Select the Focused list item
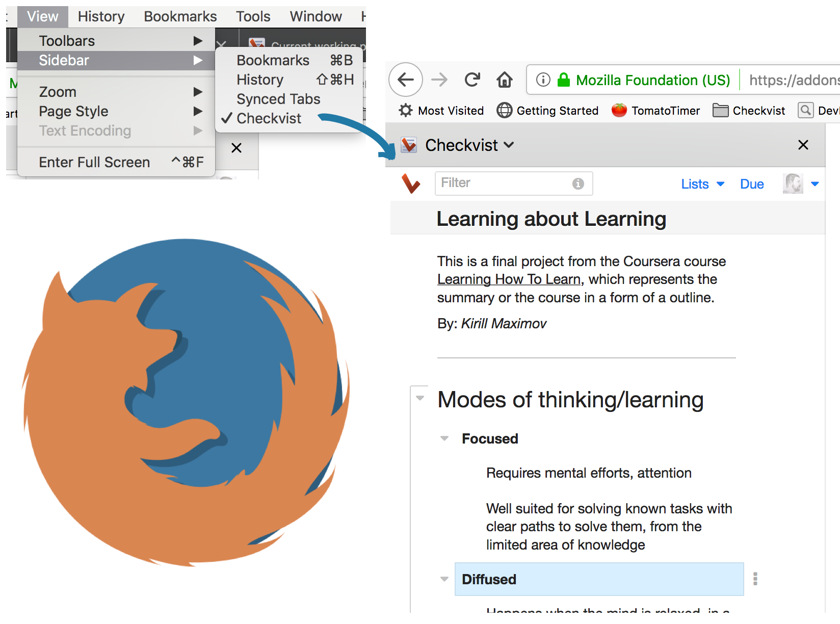The image size is (840, 624). coord(490,438)
